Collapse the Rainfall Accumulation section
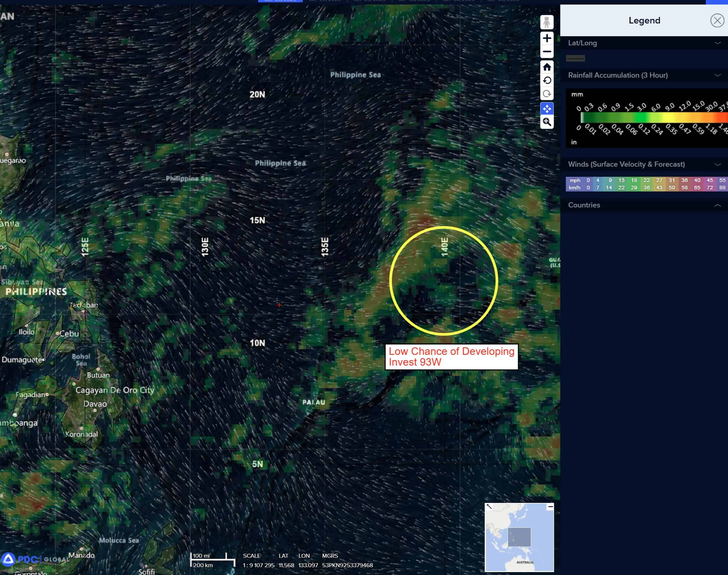This screenshot has height=575, width=728. [718, 75]
